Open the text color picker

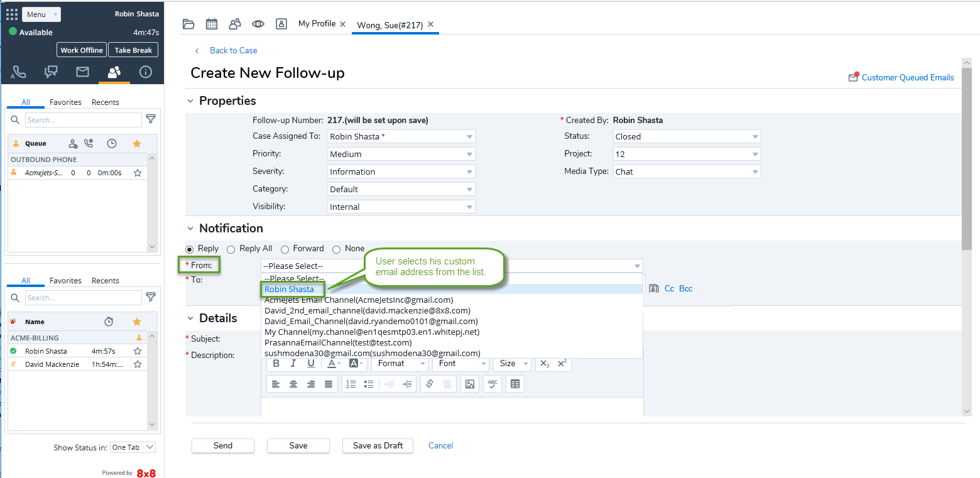click(x=334, y=364)
